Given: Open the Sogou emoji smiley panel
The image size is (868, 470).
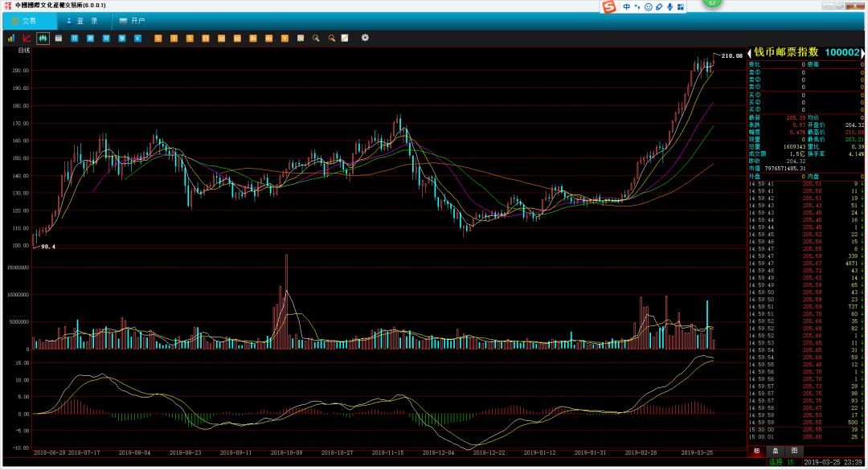Looking at the screenshot, I should tap(649, 7).
